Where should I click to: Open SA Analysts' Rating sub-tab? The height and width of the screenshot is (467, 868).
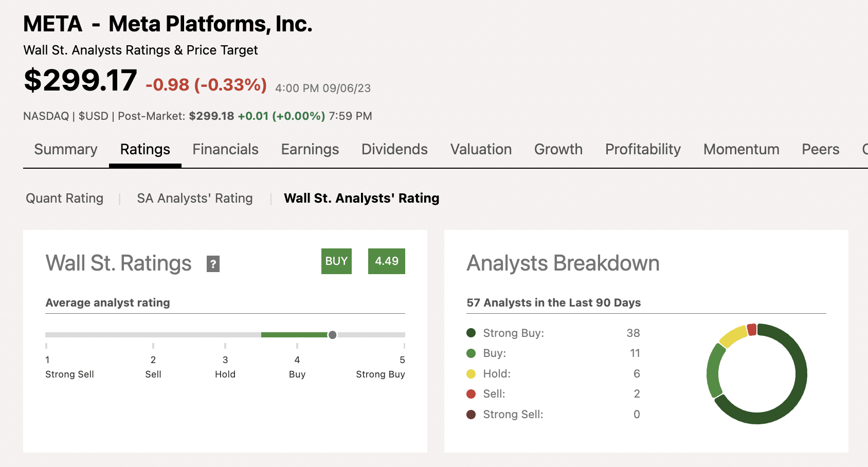195,198
